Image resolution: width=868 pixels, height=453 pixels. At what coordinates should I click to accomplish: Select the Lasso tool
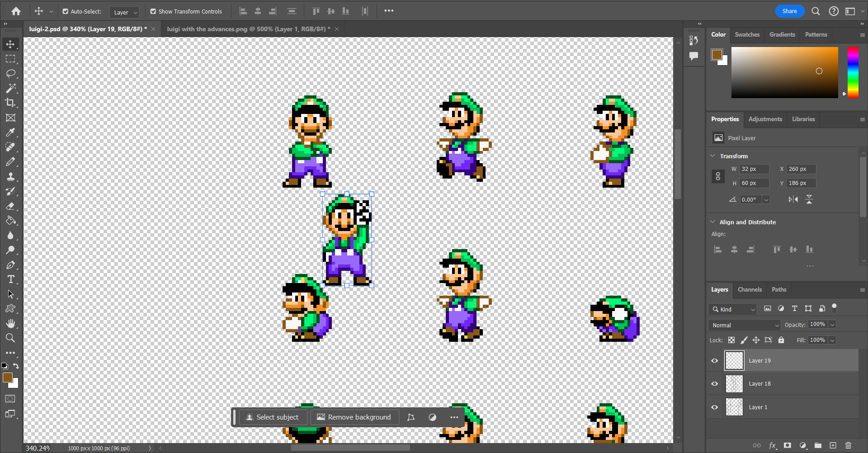(11, 74)
